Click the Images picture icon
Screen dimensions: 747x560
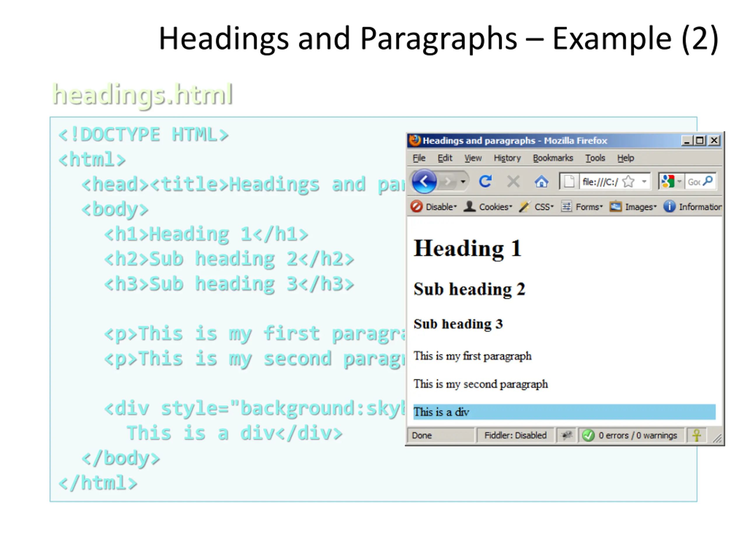(x=615, y=206)
